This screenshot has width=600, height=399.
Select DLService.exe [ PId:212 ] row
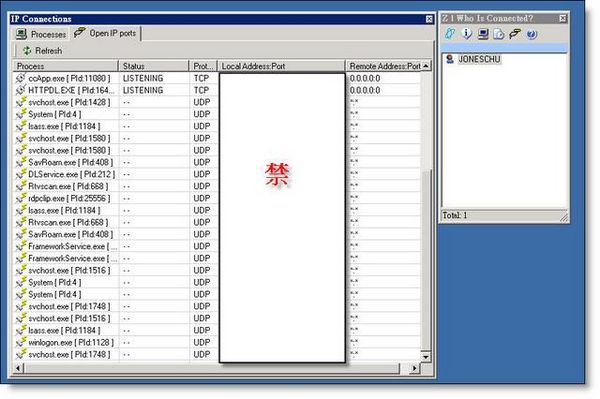click(x=217, y=174)
